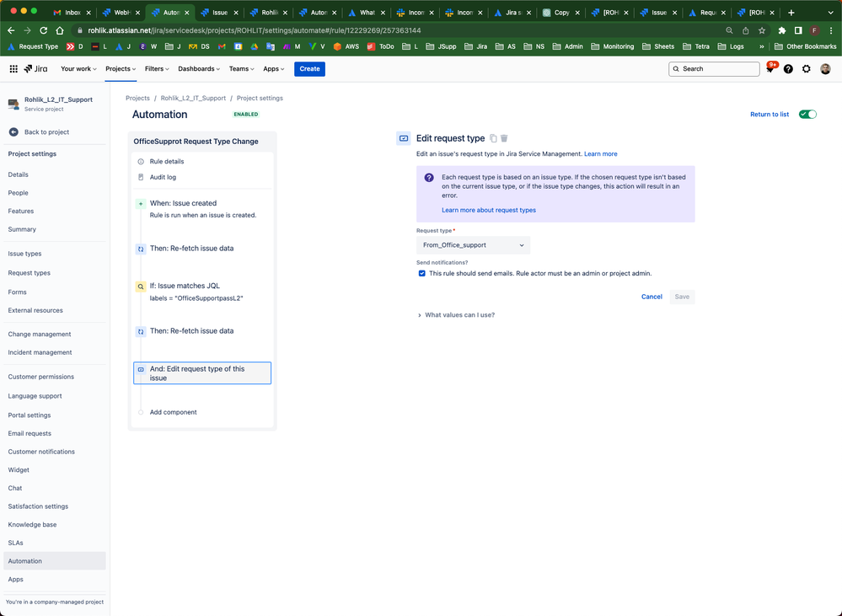
Task: Toggle the rule enabled switch off
Action: click(807, 114)
